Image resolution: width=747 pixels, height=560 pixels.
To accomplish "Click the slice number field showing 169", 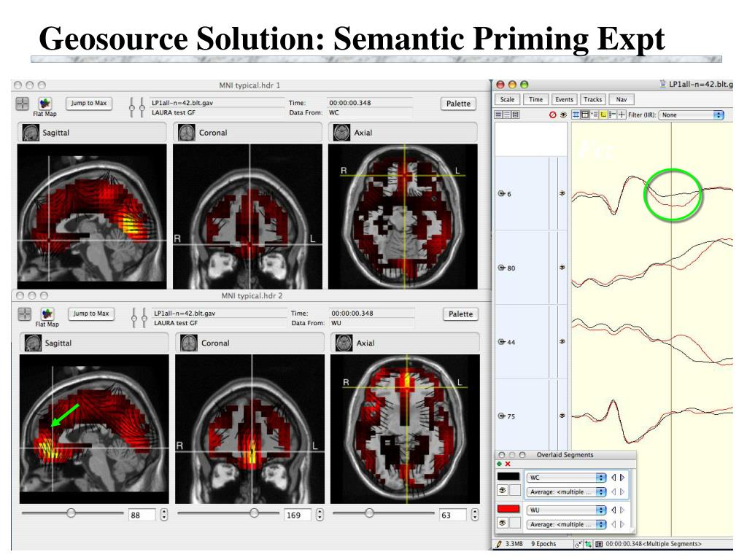I will [298, 515].
